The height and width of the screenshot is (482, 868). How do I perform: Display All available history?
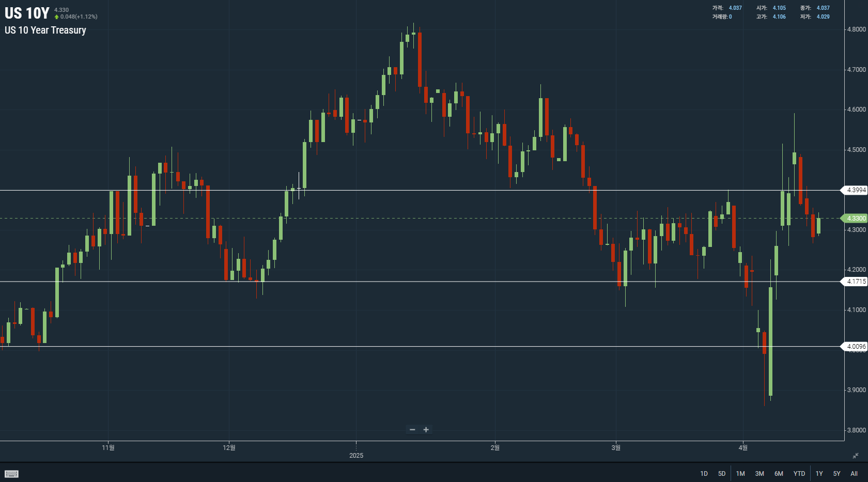click(854, 474)
